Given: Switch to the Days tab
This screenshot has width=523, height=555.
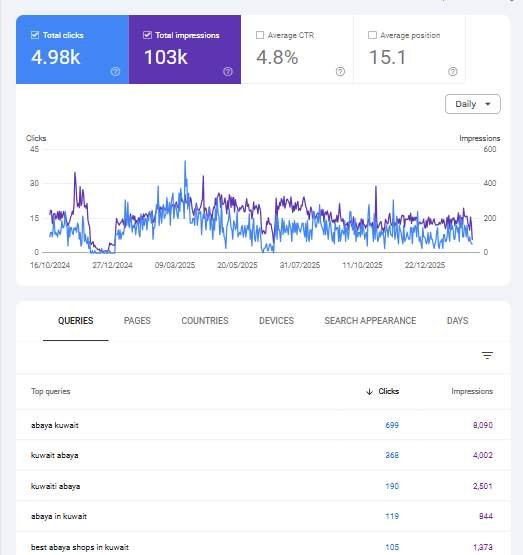Looking at the screenshot, I should [x=458, y=321].
